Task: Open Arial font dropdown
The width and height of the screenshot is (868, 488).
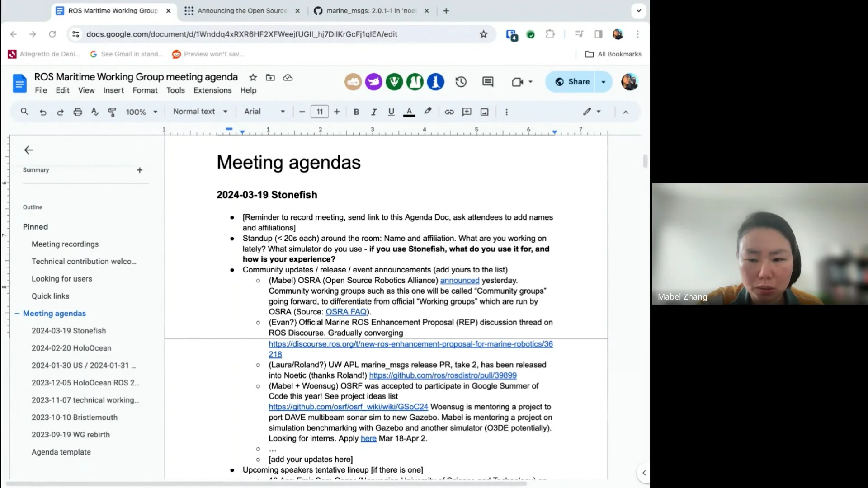Action: pyautogui.click(x=264, y=112)
